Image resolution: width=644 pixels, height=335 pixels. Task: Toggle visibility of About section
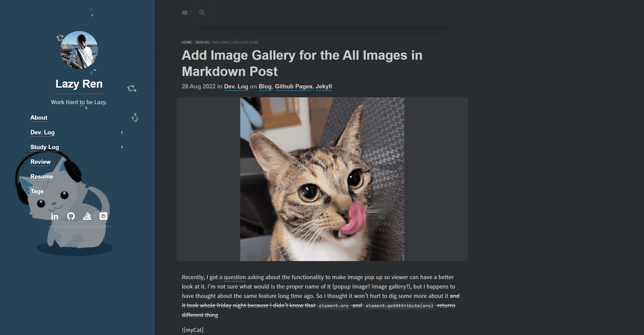point(38,118)
